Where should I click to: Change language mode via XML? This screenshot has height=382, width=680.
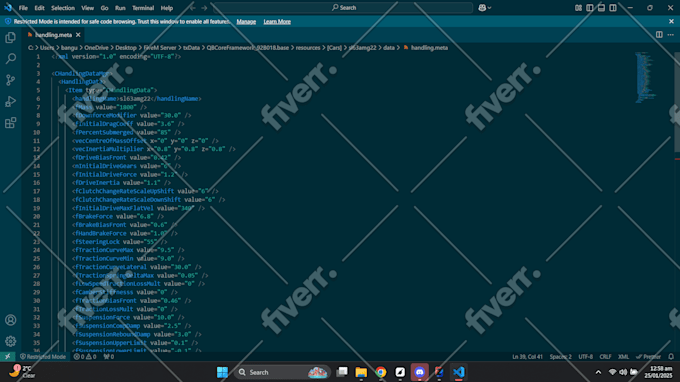pyautogui.click(x=623, y=356)
